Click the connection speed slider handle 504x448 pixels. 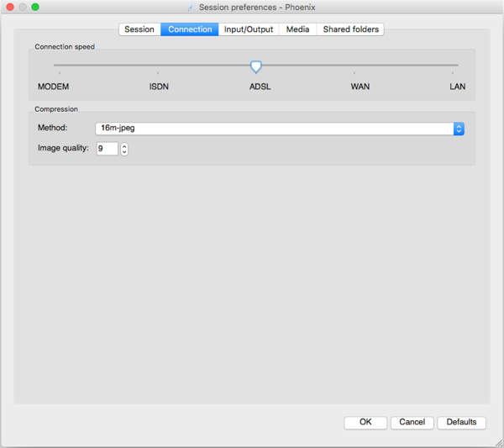pyautogui.click(x=256, y=66)
